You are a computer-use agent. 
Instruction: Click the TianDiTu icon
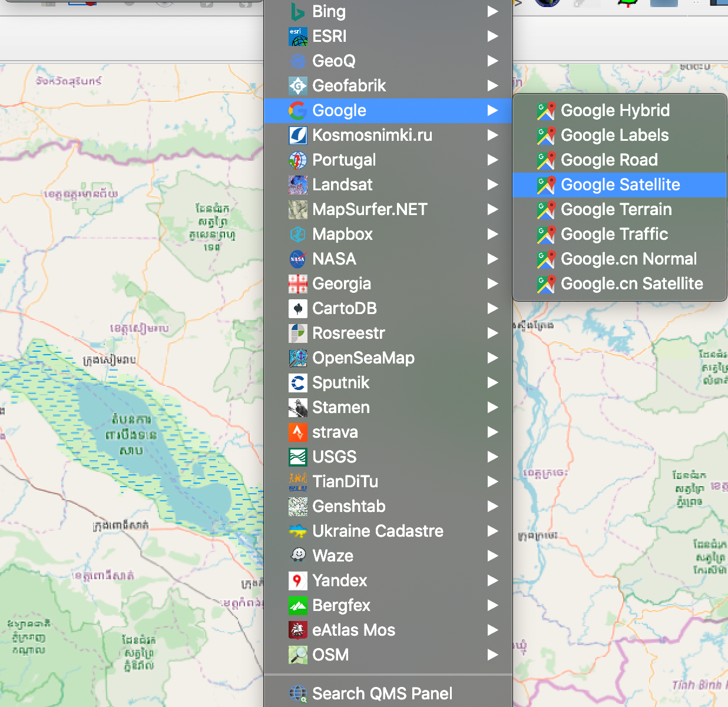click(298, 482)
